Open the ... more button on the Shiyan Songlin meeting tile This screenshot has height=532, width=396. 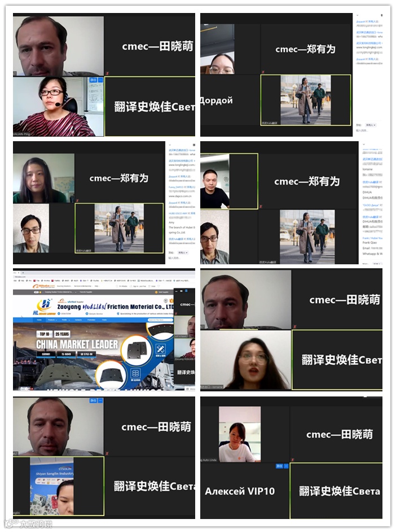[x=100, y=401]
